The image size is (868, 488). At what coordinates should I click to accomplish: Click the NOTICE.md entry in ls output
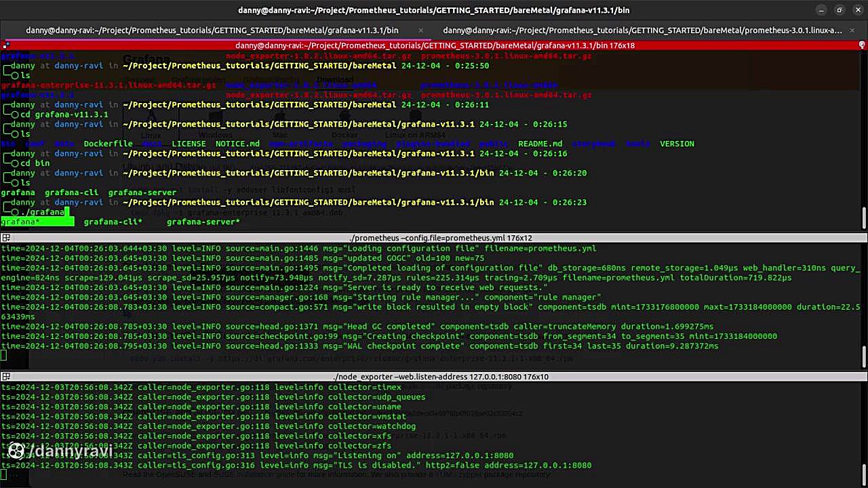[237, 144]
